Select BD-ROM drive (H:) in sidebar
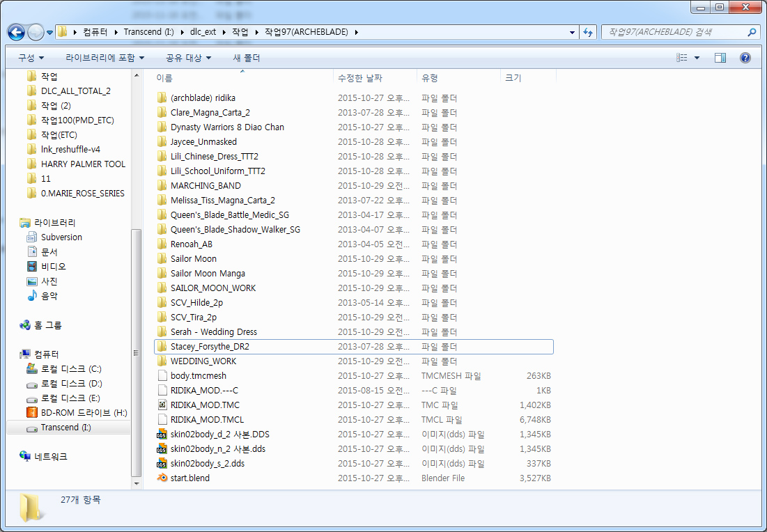 (x=84, y=413)
